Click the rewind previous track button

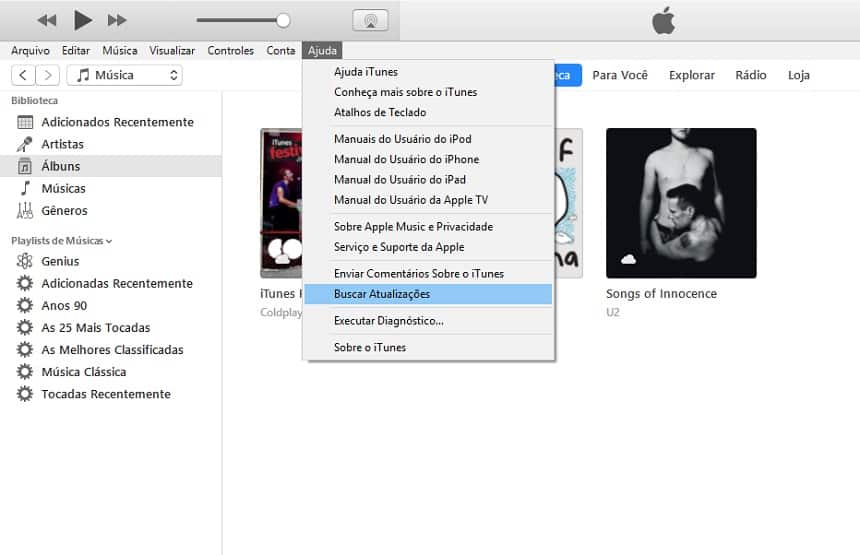47,21
